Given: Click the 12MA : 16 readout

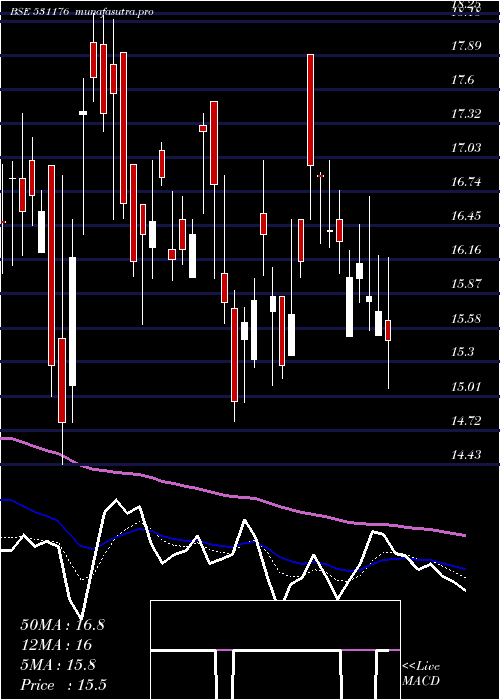Looking at the screenshot, I should (x=56, y=645).
